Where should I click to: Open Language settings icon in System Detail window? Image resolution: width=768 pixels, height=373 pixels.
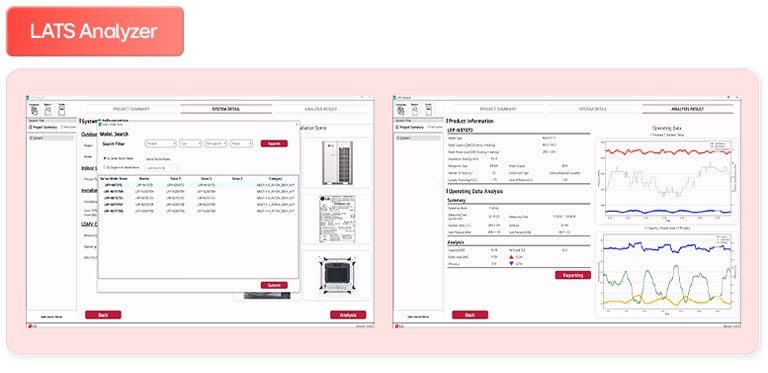33,110
